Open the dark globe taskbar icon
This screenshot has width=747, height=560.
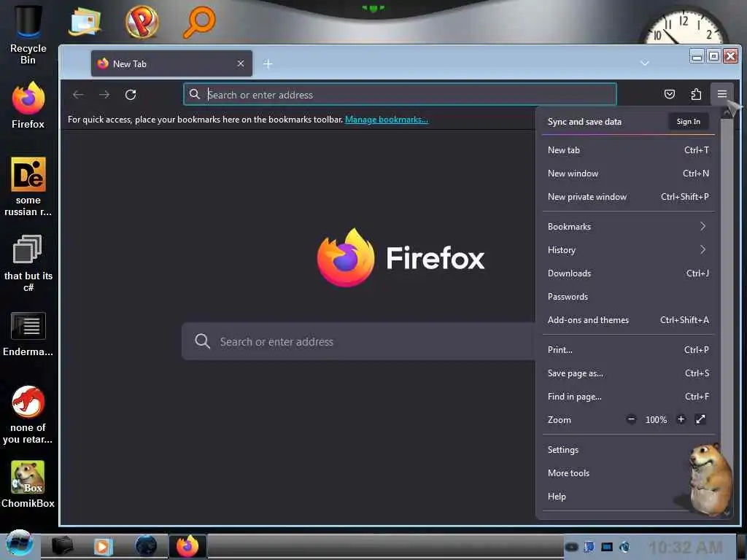coord(146,545)
